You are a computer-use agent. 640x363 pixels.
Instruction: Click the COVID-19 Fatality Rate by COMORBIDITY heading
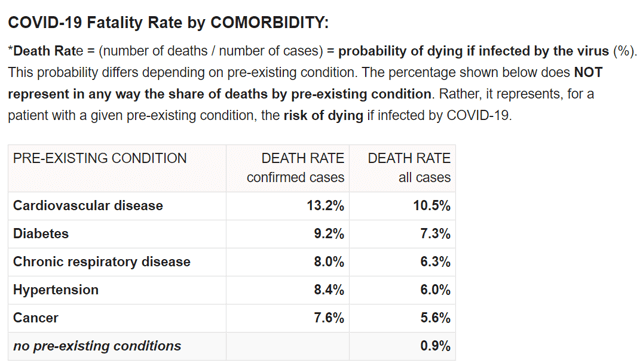point(168,22)
